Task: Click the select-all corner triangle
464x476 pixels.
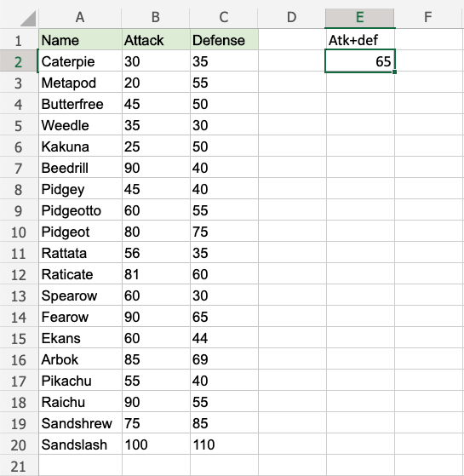Action: point(28,18)
